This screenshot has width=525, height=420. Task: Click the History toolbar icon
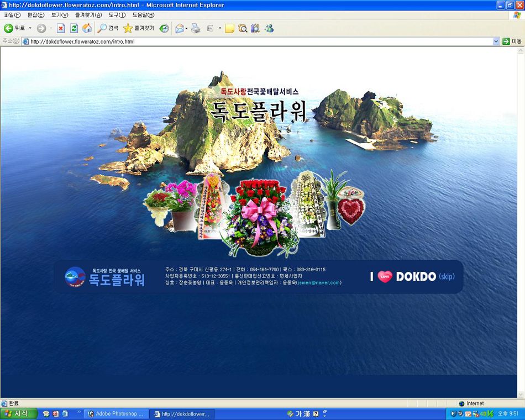164,28
